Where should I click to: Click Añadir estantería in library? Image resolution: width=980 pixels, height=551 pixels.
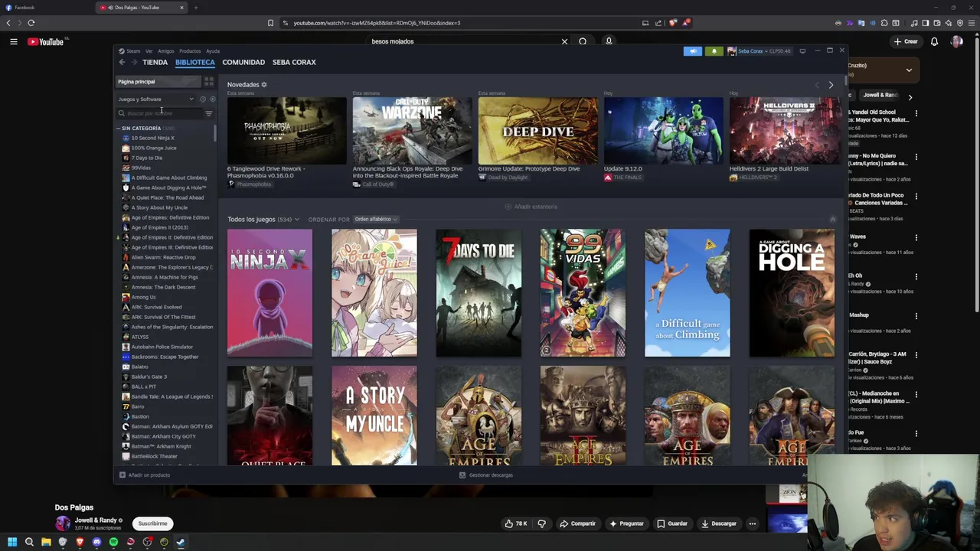pos(531,207)
